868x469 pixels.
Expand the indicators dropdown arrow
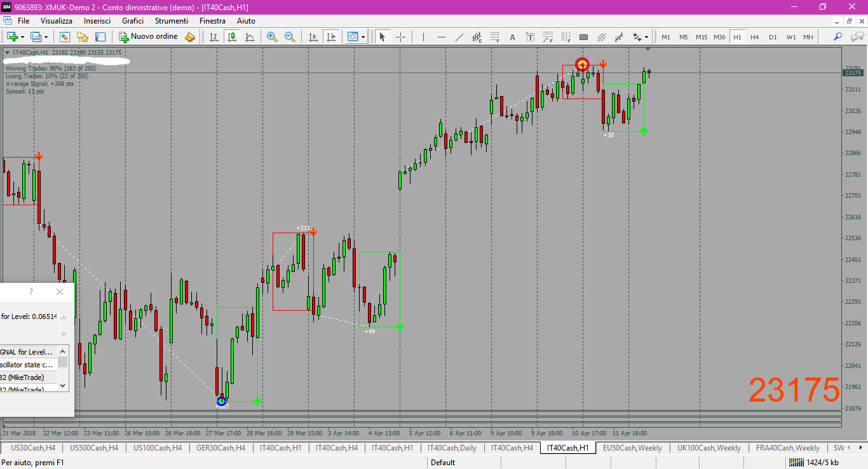[363, 37]
